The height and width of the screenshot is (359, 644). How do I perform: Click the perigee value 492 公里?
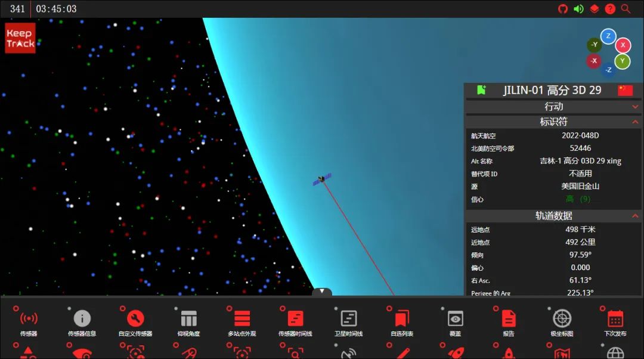(x=580, y=242)
